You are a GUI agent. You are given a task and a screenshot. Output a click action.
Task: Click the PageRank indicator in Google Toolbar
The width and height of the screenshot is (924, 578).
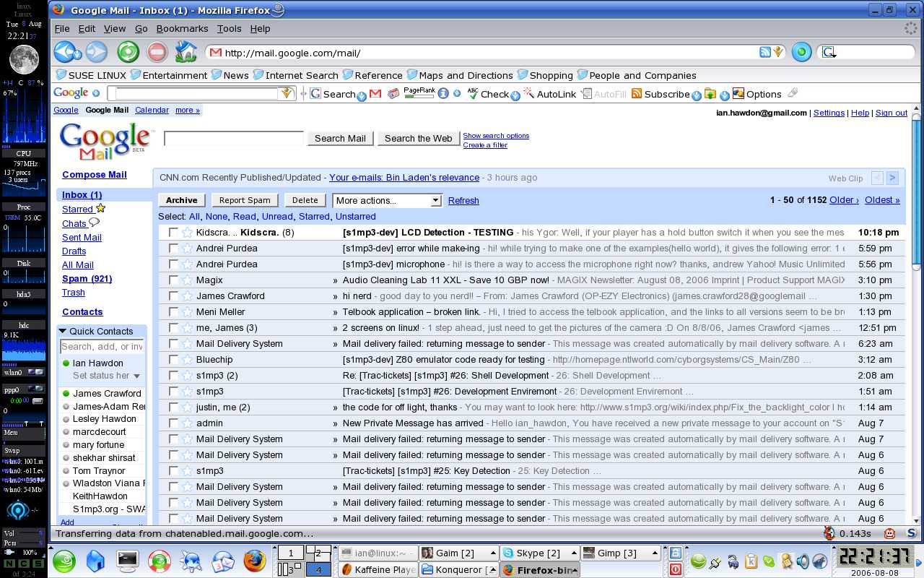click(x=419, y=93)
